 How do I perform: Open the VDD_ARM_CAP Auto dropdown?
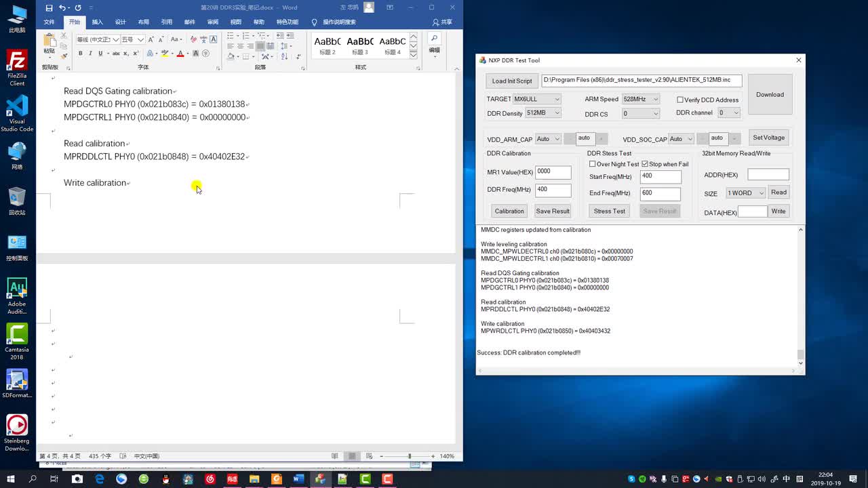[548, 139]
